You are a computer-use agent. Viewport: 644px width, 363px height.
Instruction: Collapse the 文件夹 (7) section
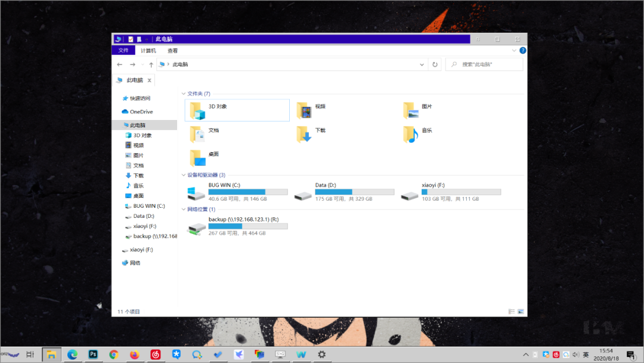coord(184,94)
